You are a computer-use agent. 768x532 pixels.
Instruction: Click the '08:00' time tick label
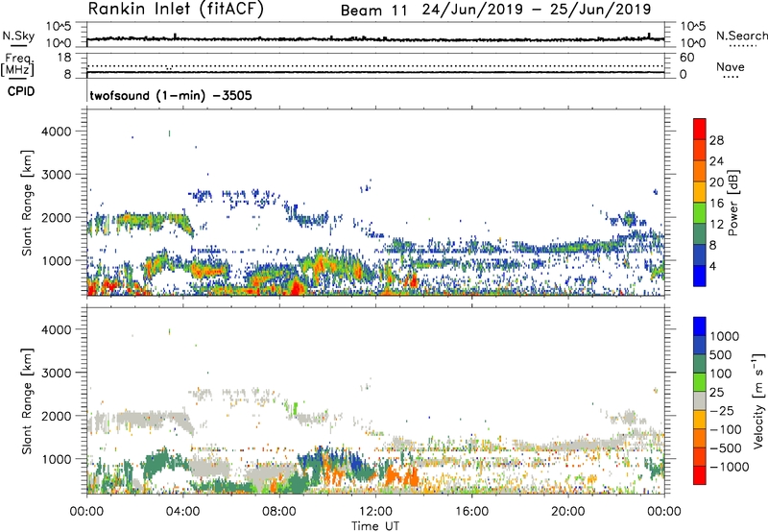point(279,512)
